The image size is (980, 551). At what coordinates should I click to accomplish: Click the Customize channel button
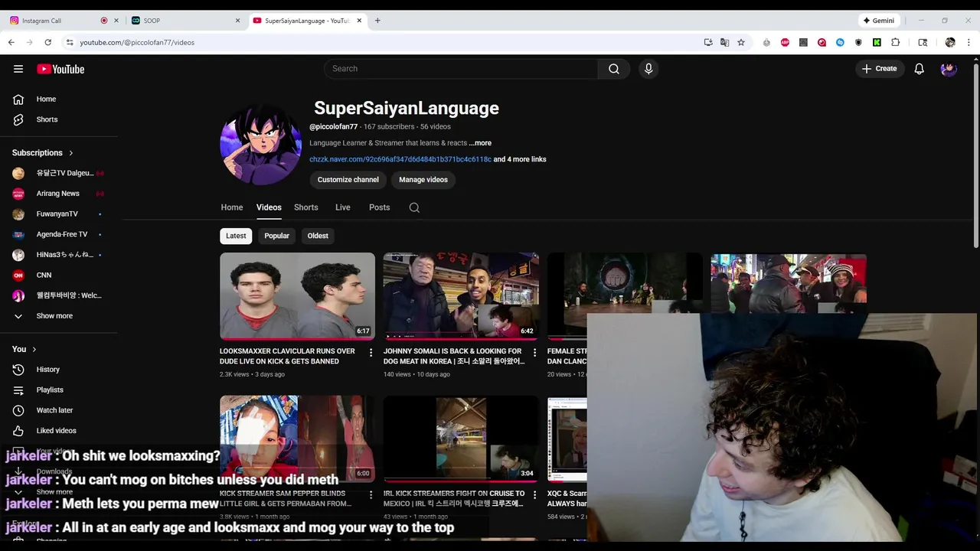click(x=348, y=180)
